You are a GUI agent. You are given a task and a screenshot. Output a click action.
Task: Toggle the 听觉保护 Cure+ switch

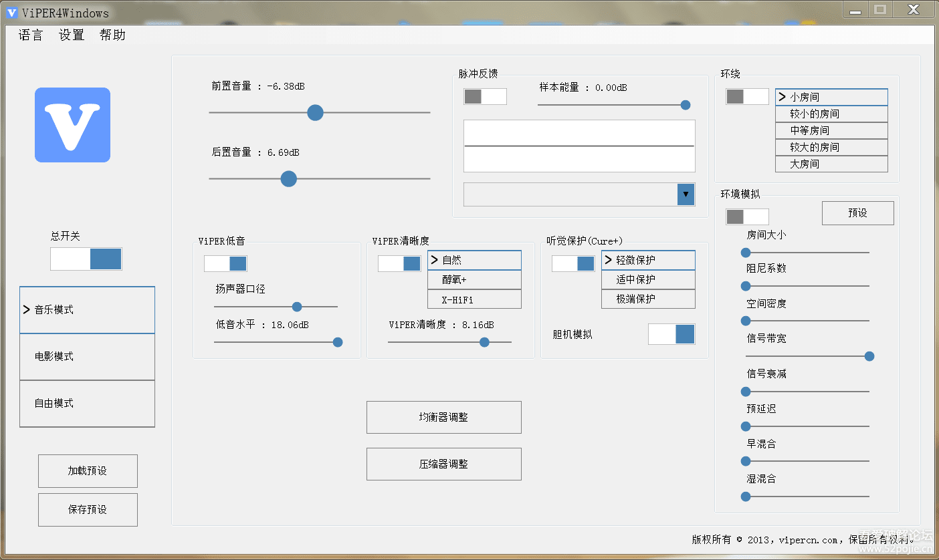tap(573, 264)
